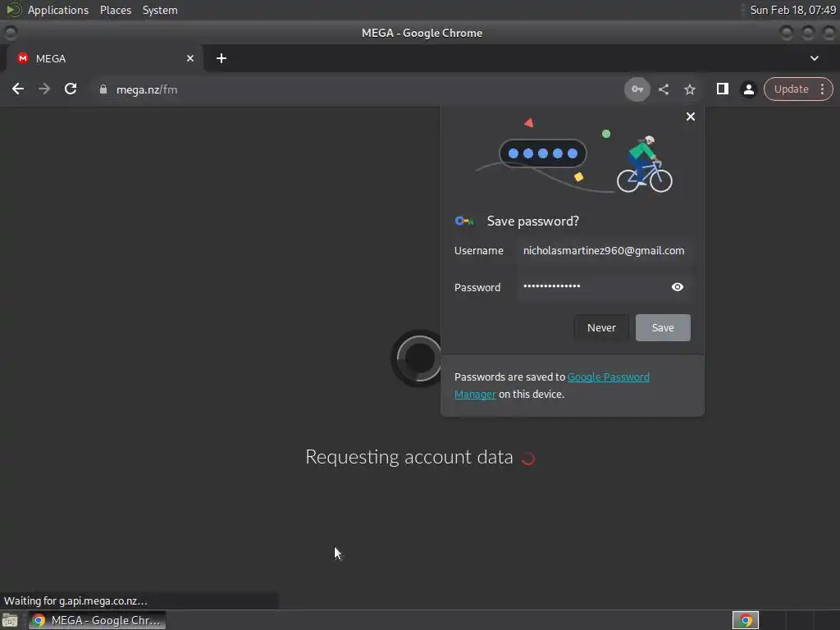This screenshot has height=630, width=840.
Task: Click Save to store the password
Action: 663,327
